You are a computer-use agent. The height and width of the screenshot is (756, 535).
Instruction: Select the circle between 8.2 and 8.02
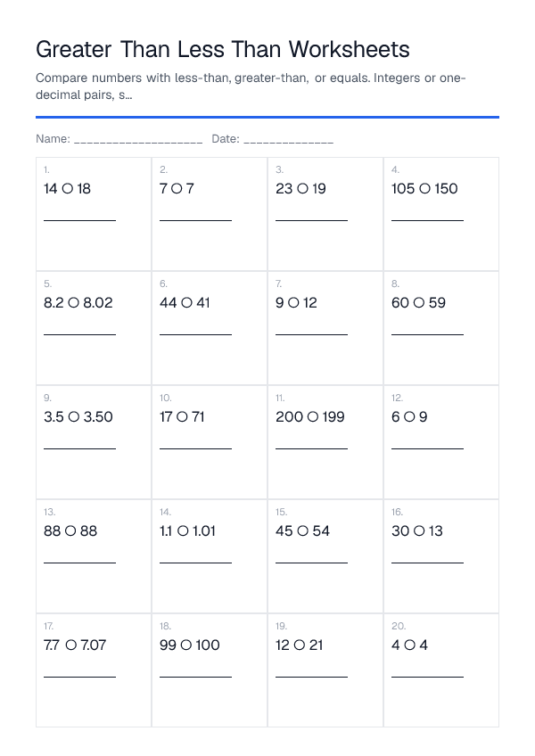73,303
